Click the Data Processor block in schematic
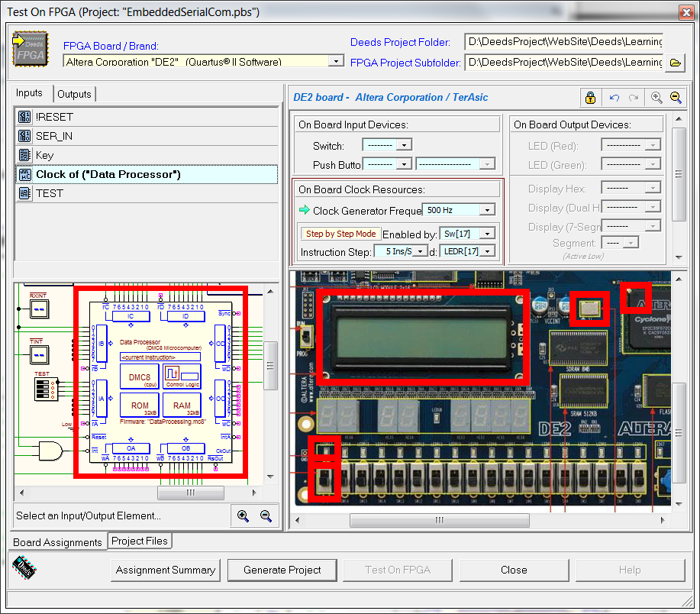Image resolution: width=700 pixels, height=614 pixels. click(x=161, y=383)
